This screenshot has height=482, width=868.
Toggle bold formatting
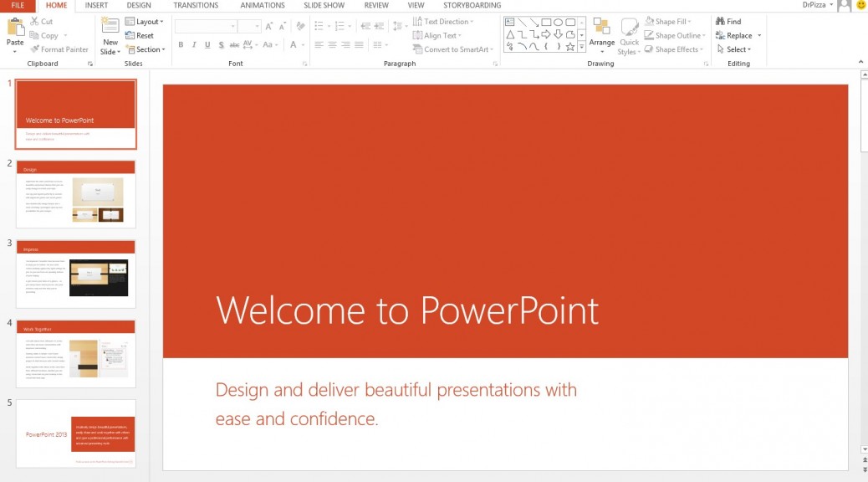coord(181,45)
